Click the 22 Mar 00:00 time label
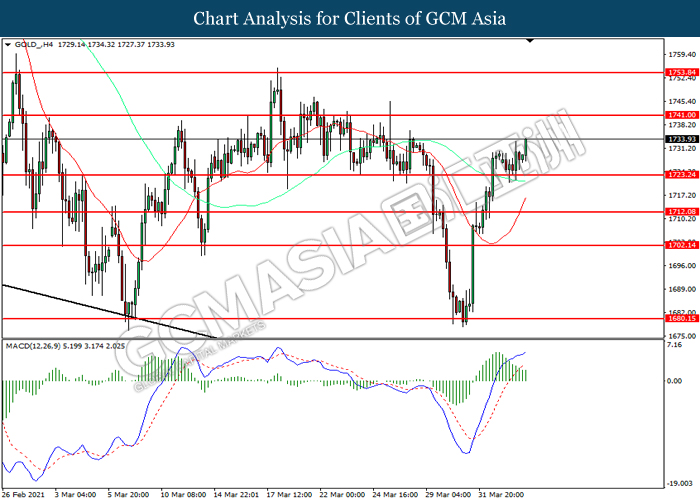The width and height of the screenshot is (700, 500). pos(342,495)
